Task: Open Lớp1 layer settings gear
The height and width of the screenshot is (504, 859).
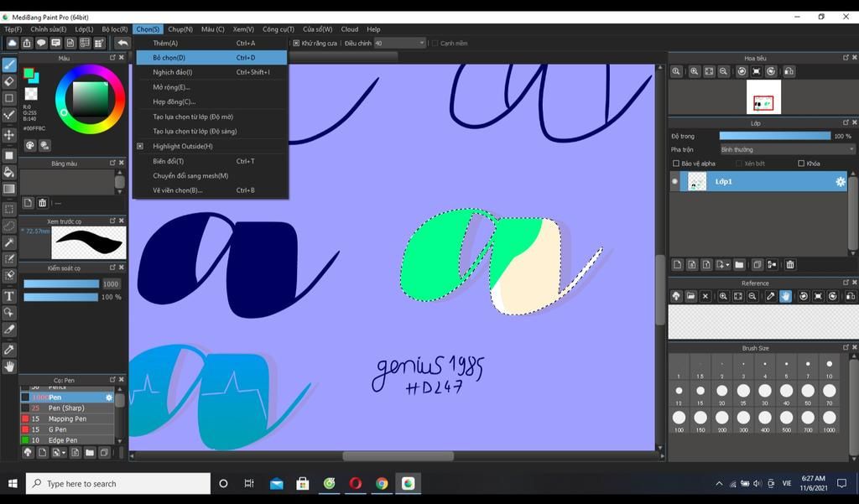Action: point(841,182)
